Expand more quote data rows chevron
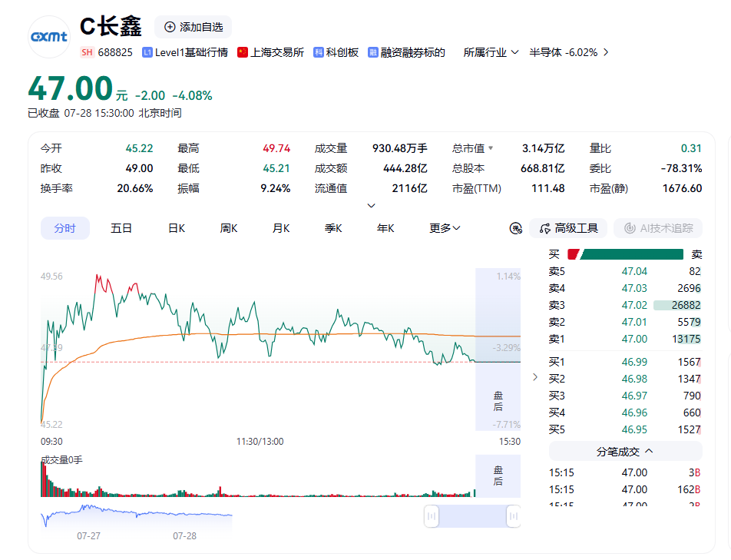Viewport: 731px width, 560px height. (x=371, y=206)
